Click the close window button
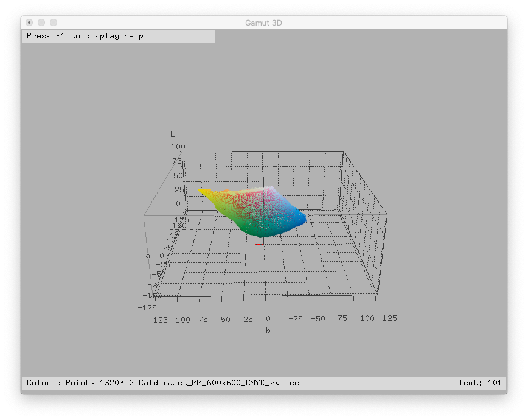 pyautogui.click(x=29, y=23)
